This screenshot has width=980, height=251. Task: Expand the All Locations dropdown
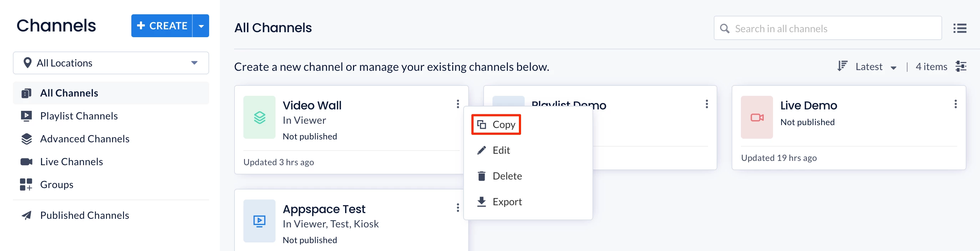coord(111,63)
